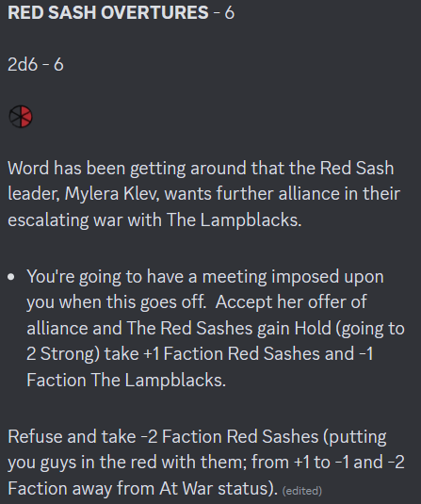Click the words "escalating war with"
The width and height of the screenshot is (421, 504).
pos(85,220)
